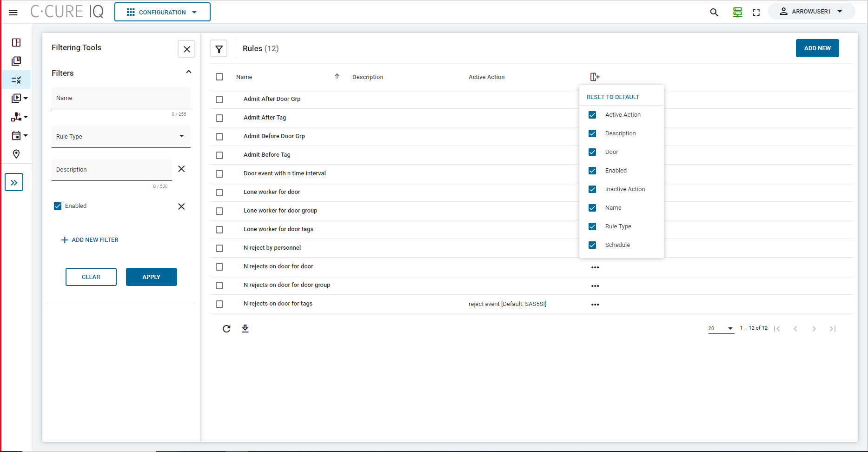868x452 pixels.
Task: Open the Rule Type dropdown
Action: point(121,137)
